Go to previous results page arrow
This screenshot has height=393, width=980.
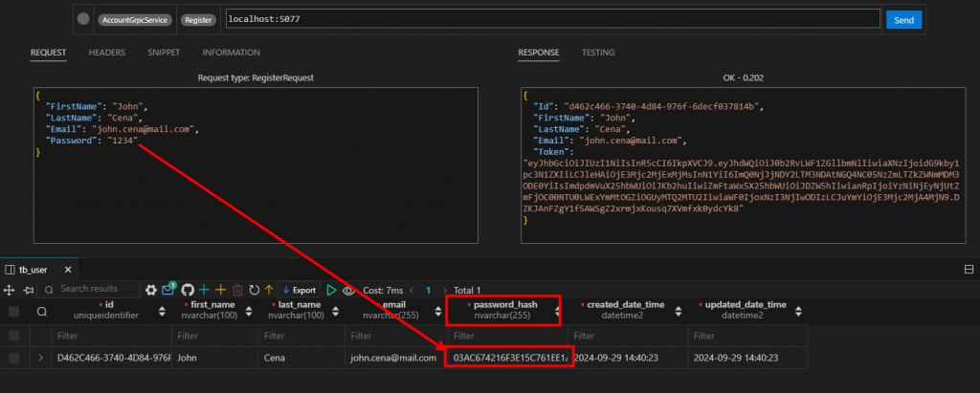[412, 291]
